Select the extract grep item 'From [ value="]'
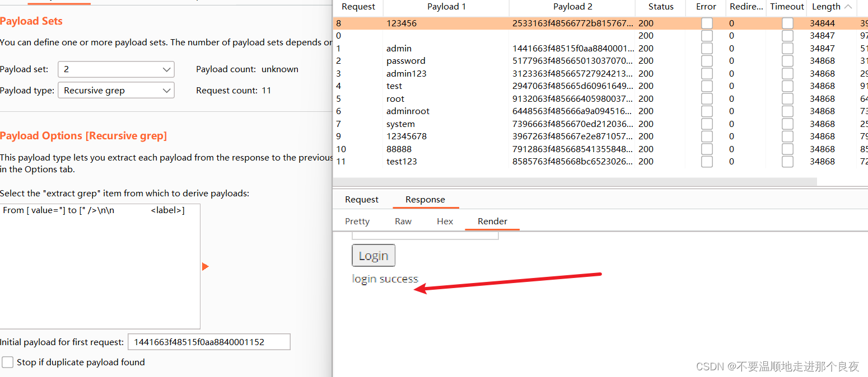868x377 pixels. point(94,210)
